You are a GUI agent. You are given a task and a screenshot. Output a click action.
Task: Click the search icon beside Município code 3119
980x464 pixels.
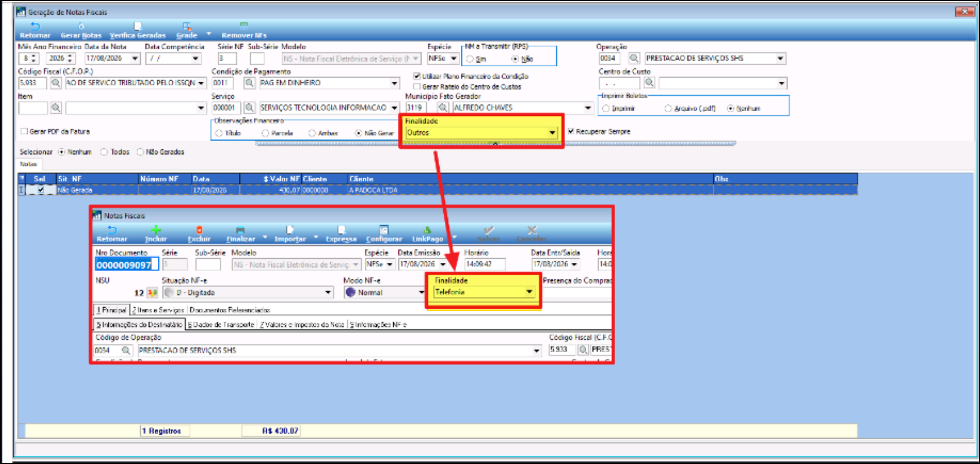click(x=443, y=108)
